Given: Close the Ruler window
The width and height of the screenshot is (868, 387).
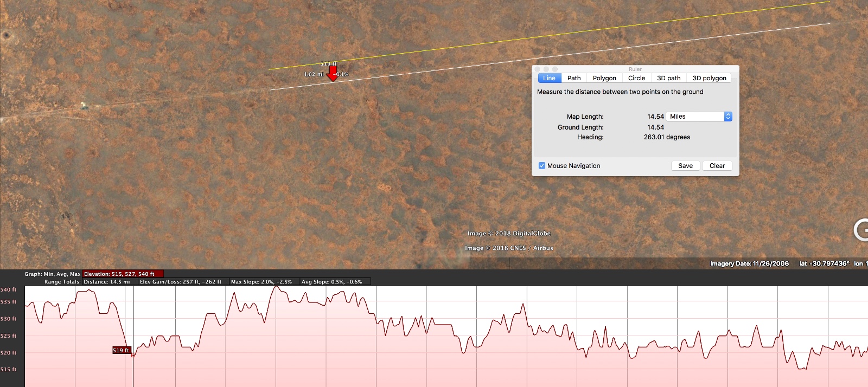Looking at the screenshot, I should coord(538,69).
